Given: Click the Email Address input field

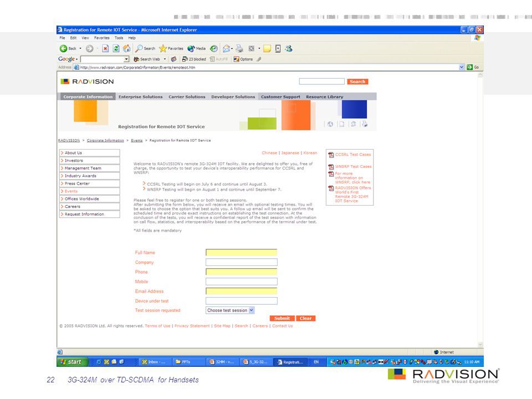Looking at the screenshot, I should 241,291.
